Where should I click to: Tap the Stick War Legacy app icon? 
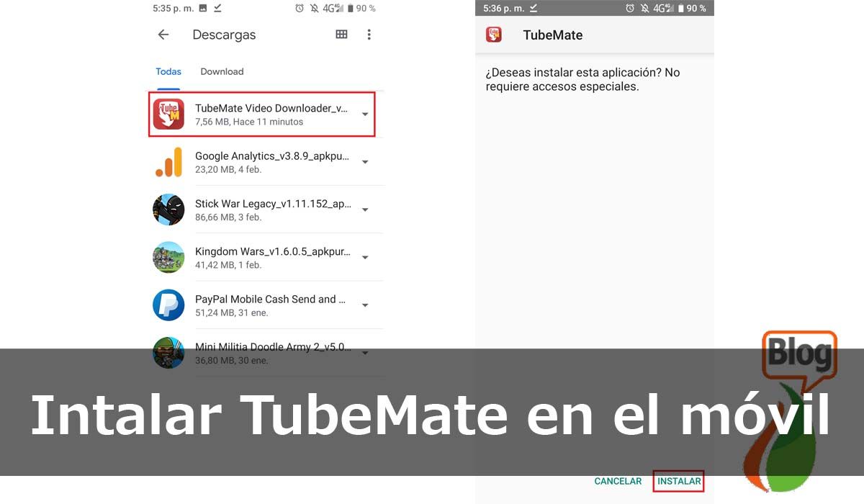click(x=168, y=210)
